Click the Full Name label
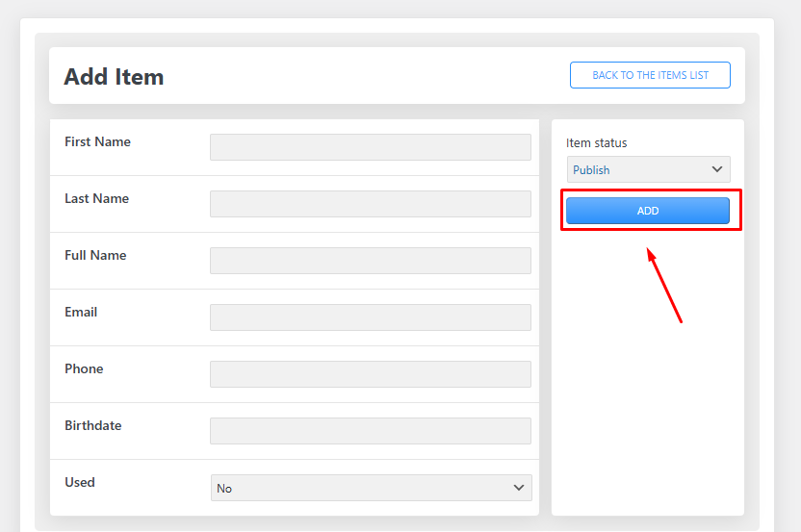801x532 pixels. tap(95, 255)
